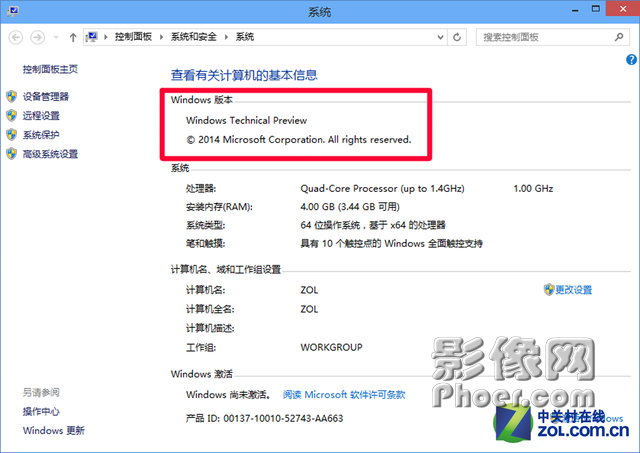
Task: Maximize the 系统 window
Action: (x=596, y=9)
